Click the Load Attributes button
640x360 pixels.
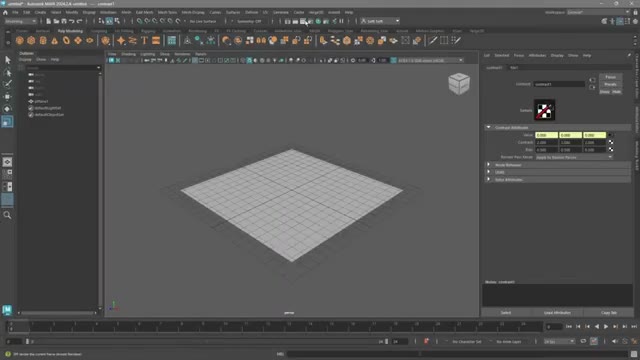pyautogui.click(x=557, y=313)
